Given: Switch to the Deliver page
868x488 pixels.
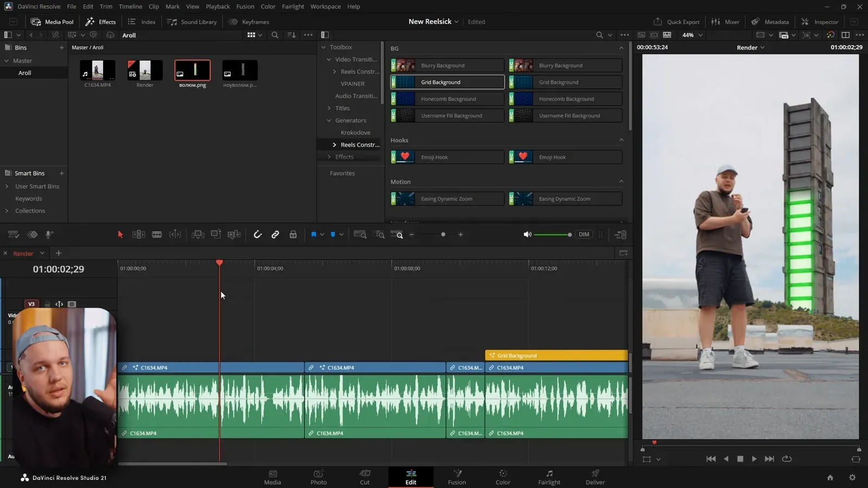Looking at the screenshot, I should tap(595, 477).
